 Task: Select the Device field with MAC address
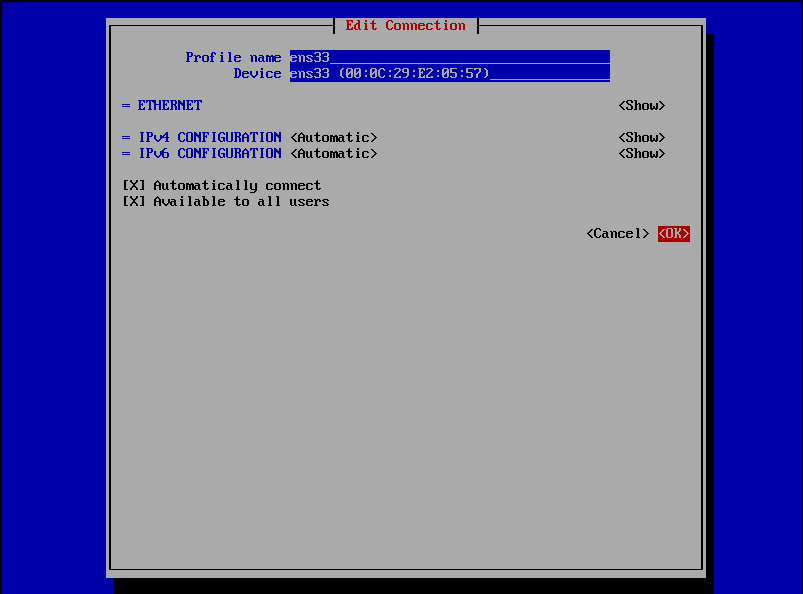(450, 73)
